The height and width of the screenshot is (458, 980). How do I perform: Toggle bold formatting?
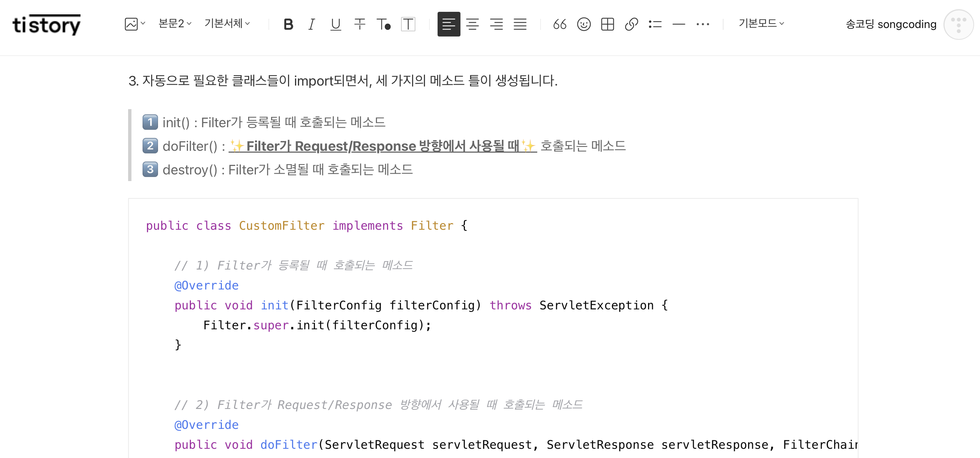point(288,24)
